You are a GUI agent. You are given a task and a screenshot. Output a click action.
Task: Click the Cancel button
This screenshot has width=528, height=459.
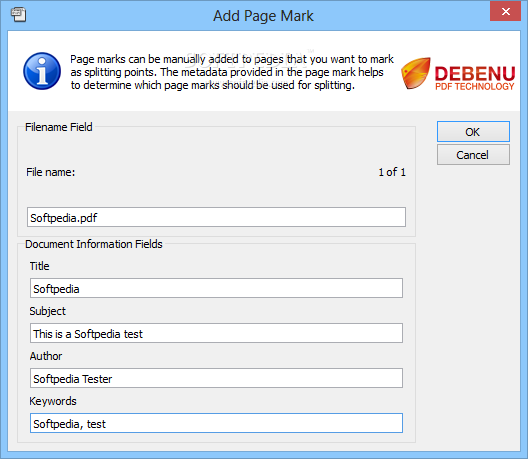pyautogui.click(x=473, y=155)
